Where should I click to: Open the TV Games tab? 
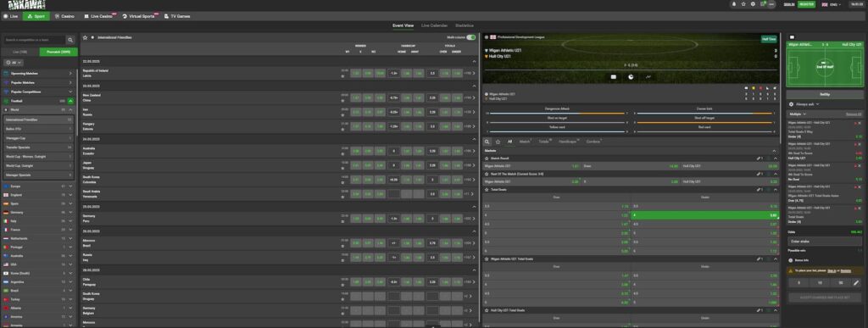click(x=177, y=16)
